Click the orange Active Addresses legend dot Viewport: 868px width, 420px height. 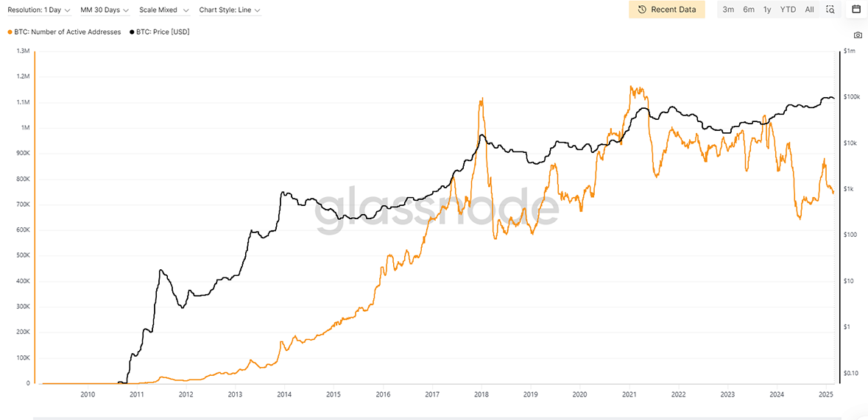[x=10, y=32]
